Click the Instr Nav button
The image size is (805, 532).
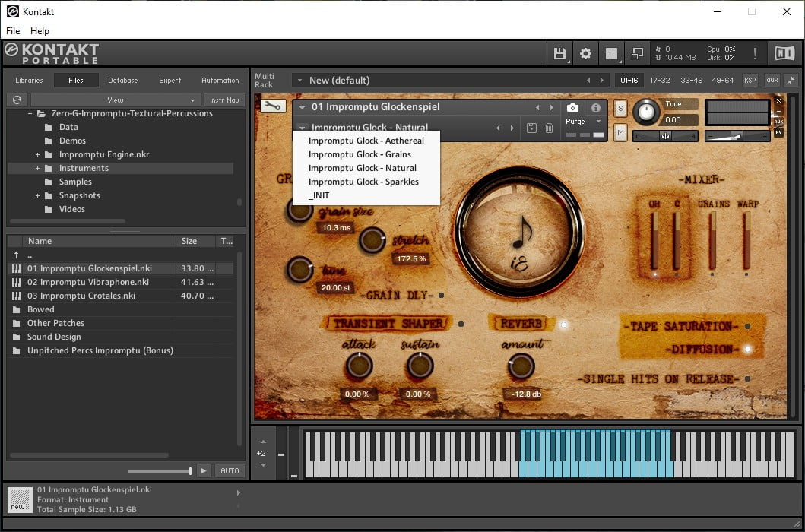[224, 100]
